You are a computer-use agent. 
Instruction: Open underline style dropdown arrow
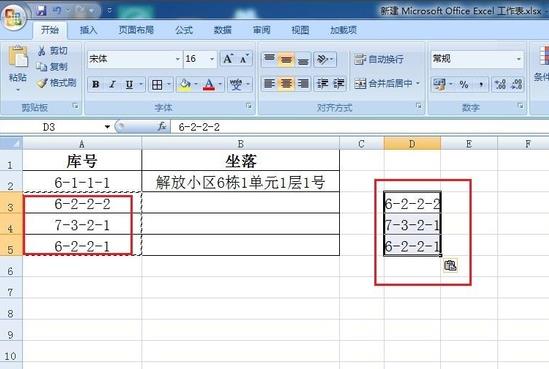(x=141, y=84)
